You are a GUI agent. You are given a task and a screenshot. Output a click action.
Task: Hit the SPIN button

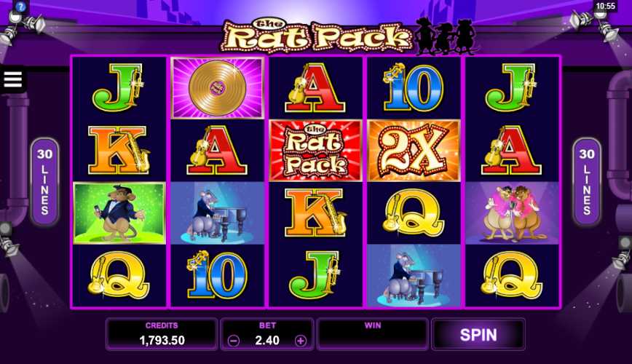pos(478,335)
